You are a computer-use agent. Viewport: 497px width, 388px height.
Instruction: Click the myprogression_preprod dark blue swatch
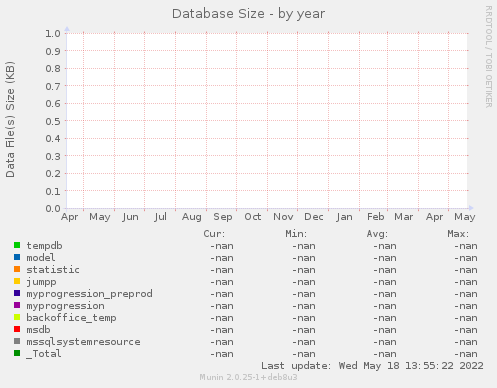(17, 293)
